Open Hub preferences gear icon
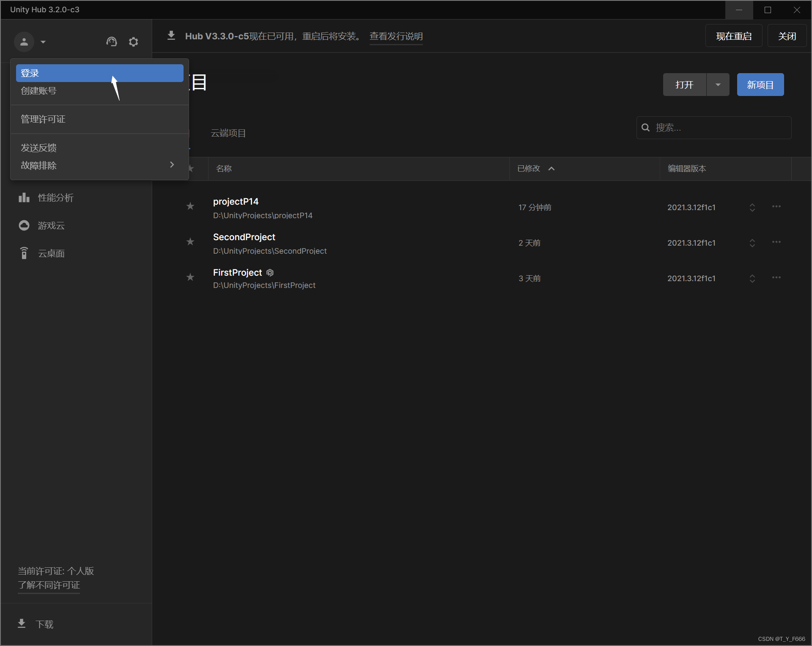Screen dimensions: 812x646 [134, 42]
